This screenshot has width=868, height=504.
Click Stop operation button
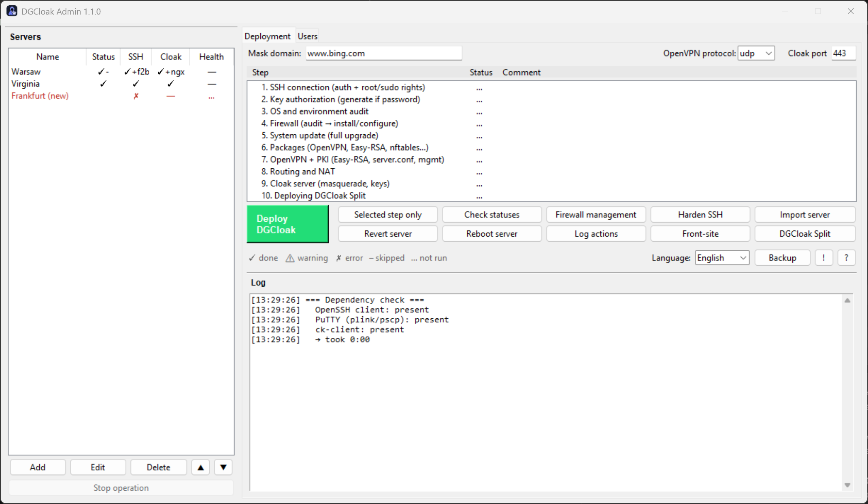[121, 488]
